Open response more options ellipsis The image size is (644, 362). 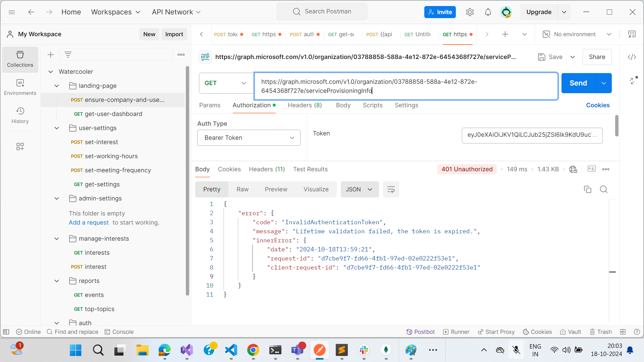point(606,169)
